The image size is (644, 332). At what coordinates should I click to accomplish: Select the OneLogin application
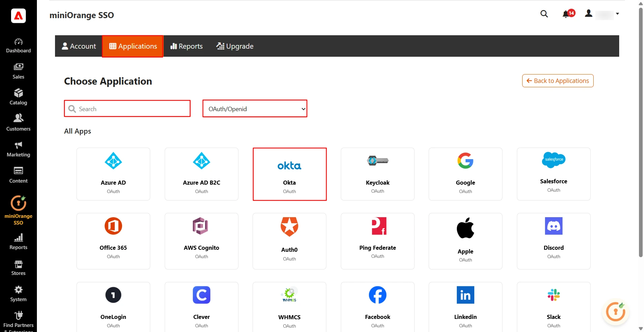point(113,307)
